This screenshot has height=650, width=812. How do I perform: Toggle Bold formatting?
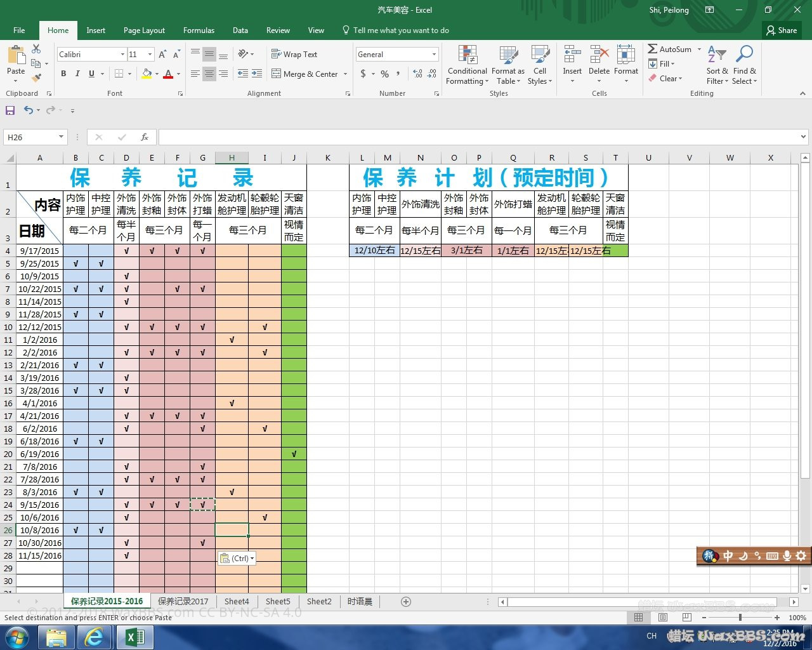pyautogui.click(x=63, y=74)
